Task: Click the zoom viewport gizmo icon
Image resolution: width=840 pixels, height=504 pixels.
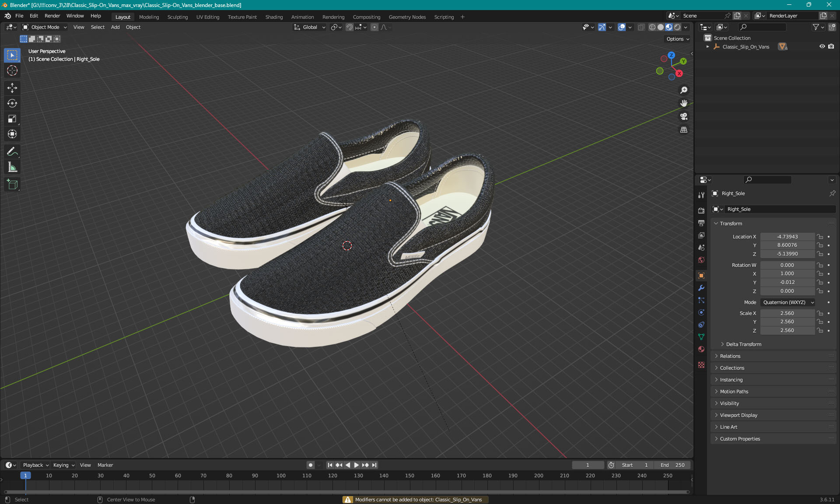Action: [x=684, y=90]
